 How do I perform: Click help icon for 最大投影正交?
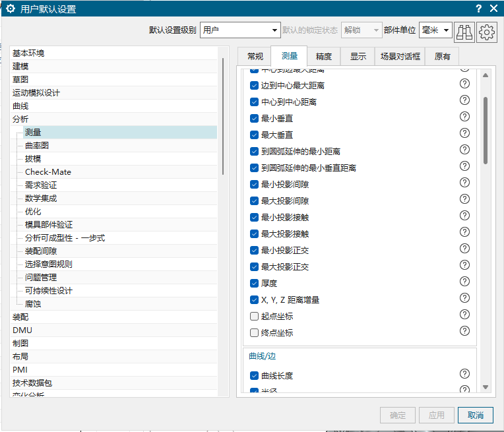coord(464,265)
